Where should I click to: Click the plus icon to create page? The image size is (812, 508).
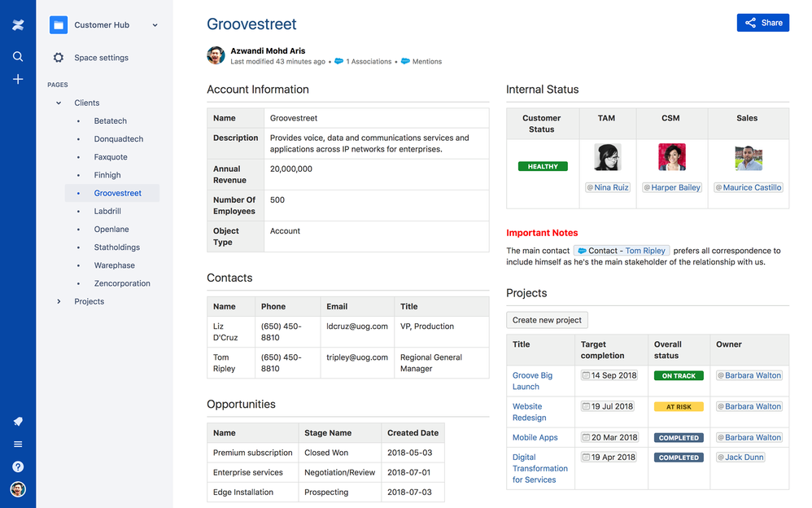(18, 79)
